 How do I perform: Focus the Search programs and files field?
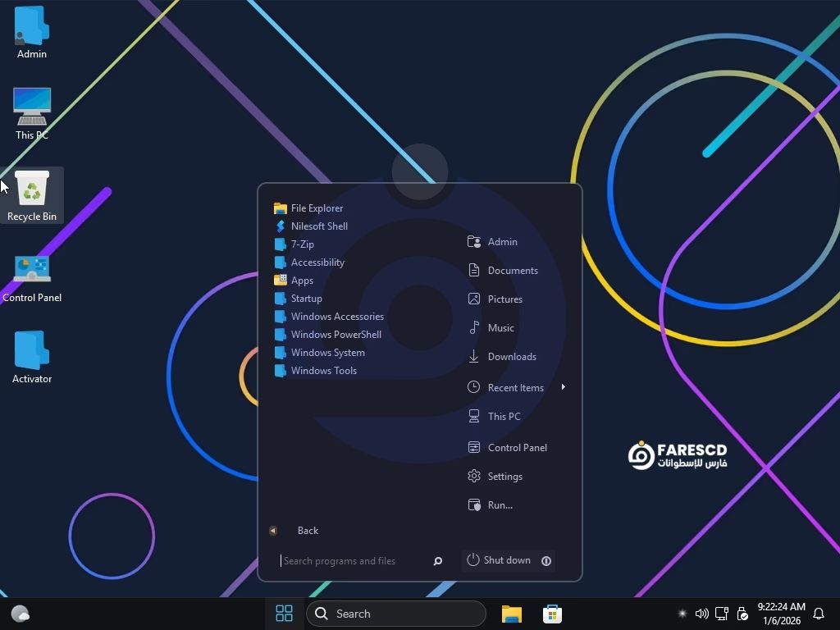[x=353, y=561]
